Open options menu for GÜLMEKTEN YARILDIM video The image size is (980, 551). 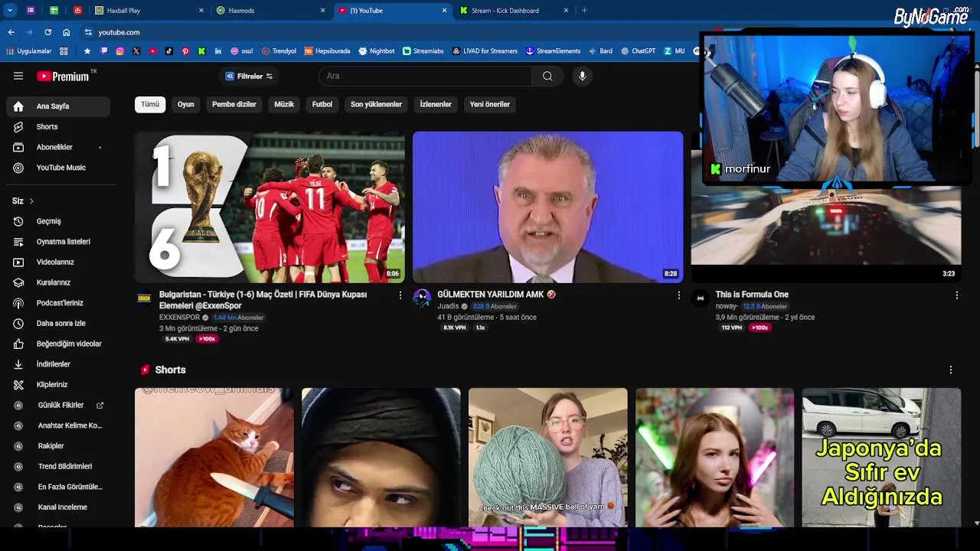678,295
